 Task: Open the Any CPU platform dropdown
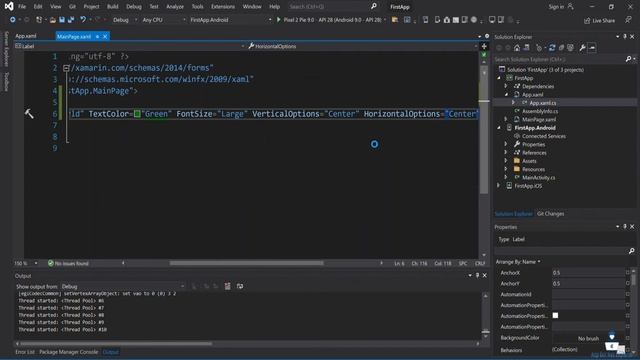(163, 20)
